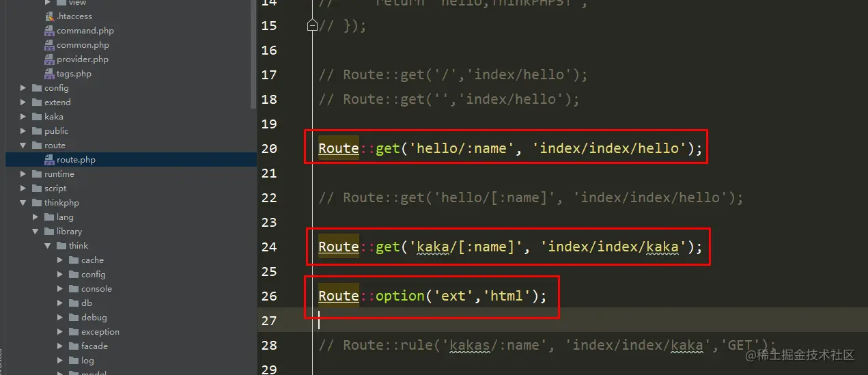Expand the console folder

60,289
